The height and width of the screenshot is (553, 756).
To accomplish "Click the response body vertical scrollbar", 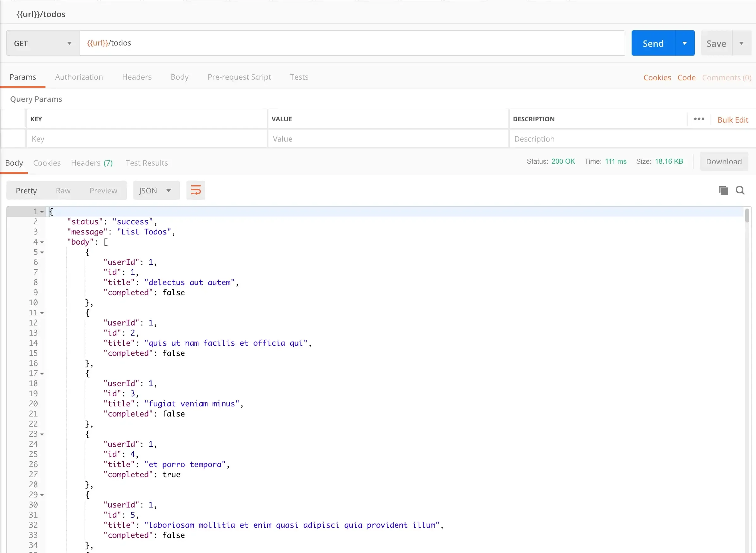I will (747, 216).
